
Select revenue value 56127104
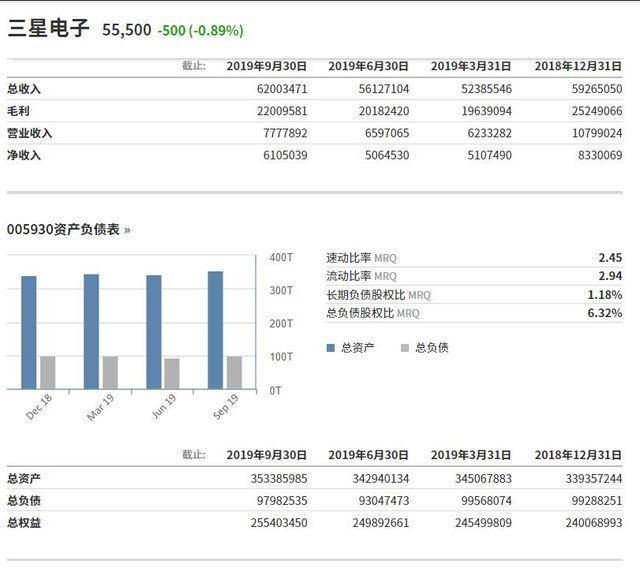click(x=384, y=89)
